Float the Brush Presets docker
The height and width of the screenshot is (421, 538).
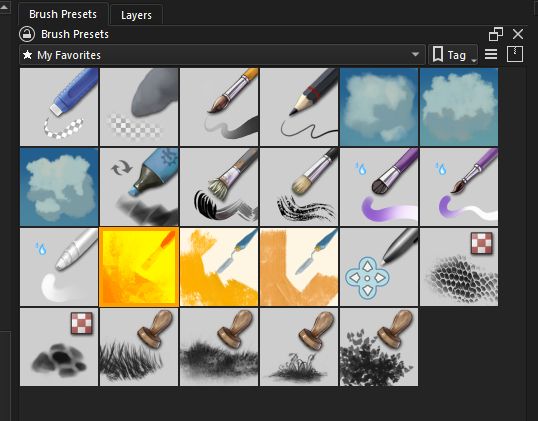[x=496, y=34]
